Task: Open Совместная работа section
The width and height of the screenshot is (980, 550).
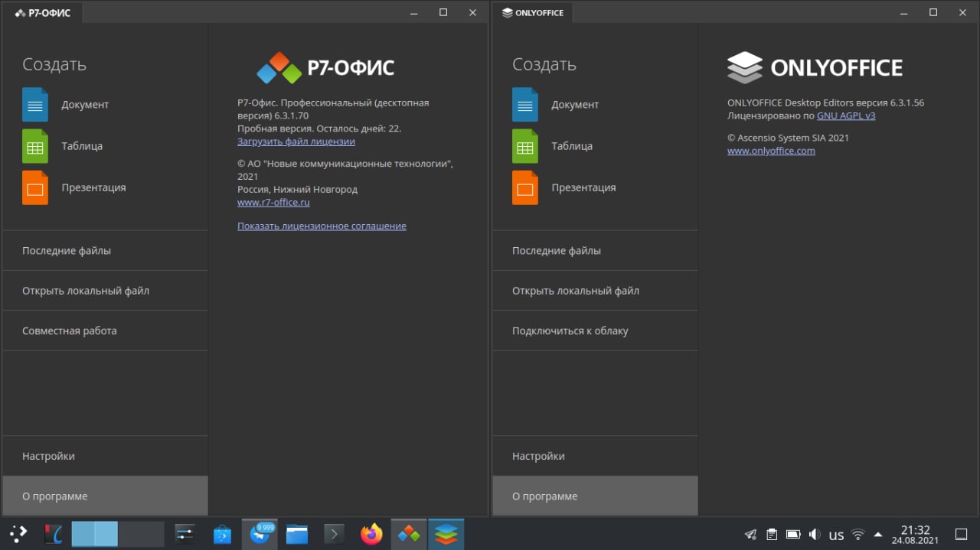Action: click(x=106, y=331)
